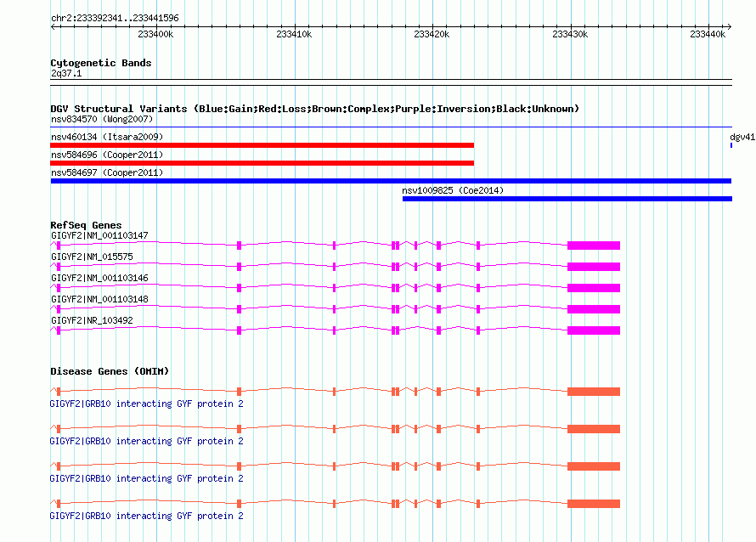Click the 233400k ruler tick label

[155, 34]
